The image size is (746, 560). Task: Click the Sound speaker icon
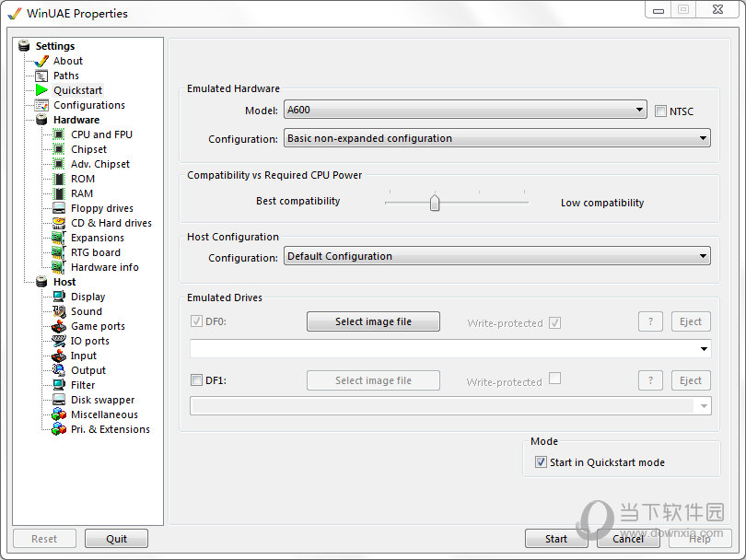coord(59,311)
